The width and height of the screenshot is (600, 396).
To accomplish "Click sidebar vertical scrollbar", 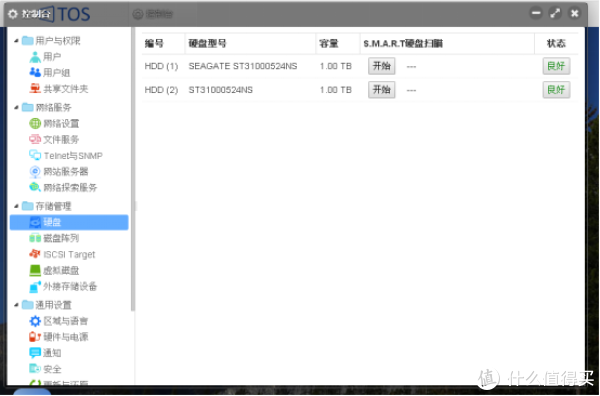I will coord(133,168).
